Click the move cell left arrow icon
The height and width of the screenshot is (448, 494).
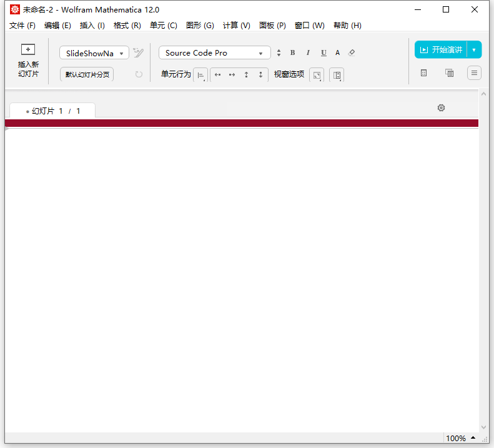(x=217, y=75)
